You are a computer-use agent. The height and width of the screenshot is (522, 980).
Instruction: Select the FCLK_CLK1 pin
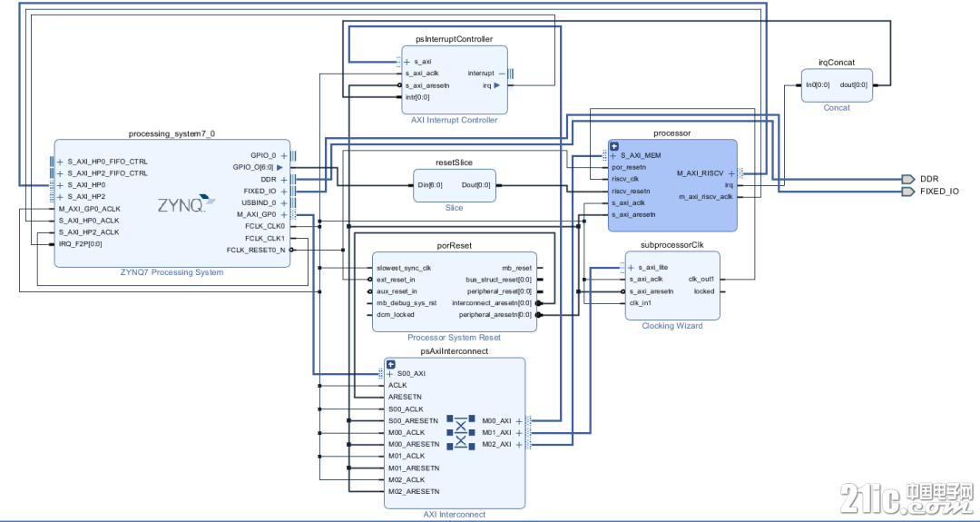coord(265,238)
